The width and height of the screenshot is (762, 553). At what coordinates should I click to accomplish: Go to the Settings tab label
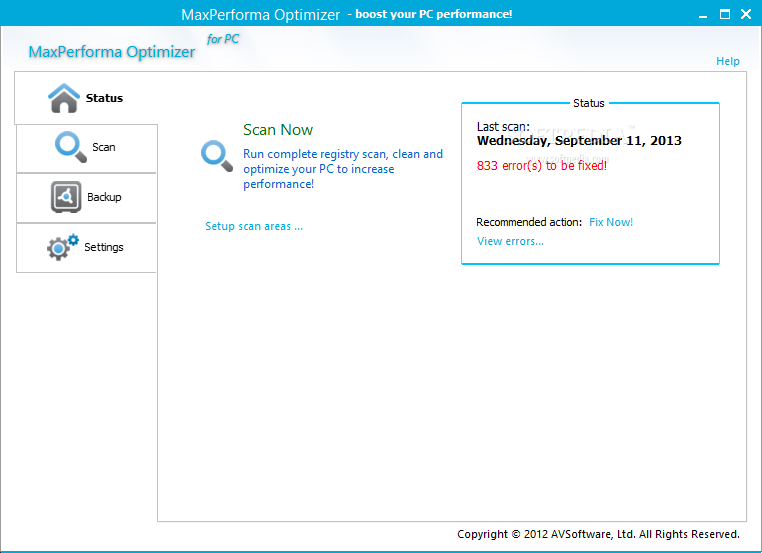click(x=104, y=247)
